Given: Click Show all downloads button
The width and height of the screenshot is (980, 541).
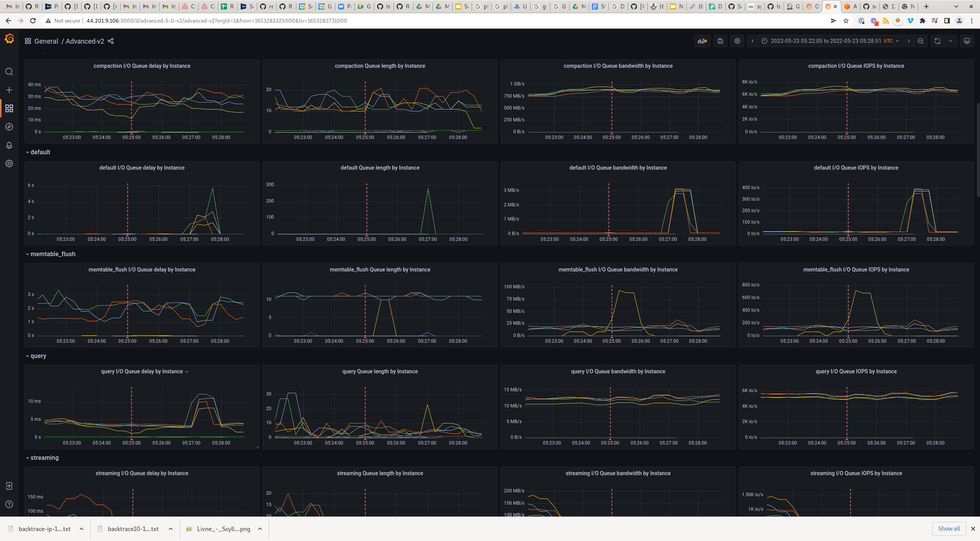Looking at the screenshot, I should 949,528.
